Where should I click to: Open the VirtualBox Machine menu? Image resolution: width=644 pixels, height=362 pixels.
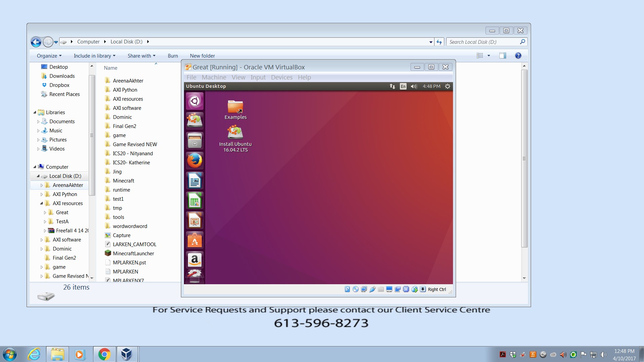(x=214, y=77)
